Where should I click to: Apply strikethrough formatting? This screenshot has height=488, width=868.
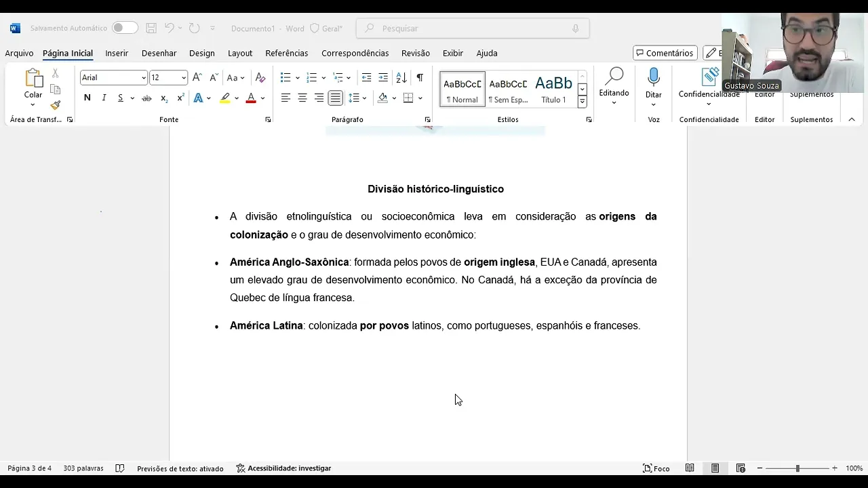[146, 98]
